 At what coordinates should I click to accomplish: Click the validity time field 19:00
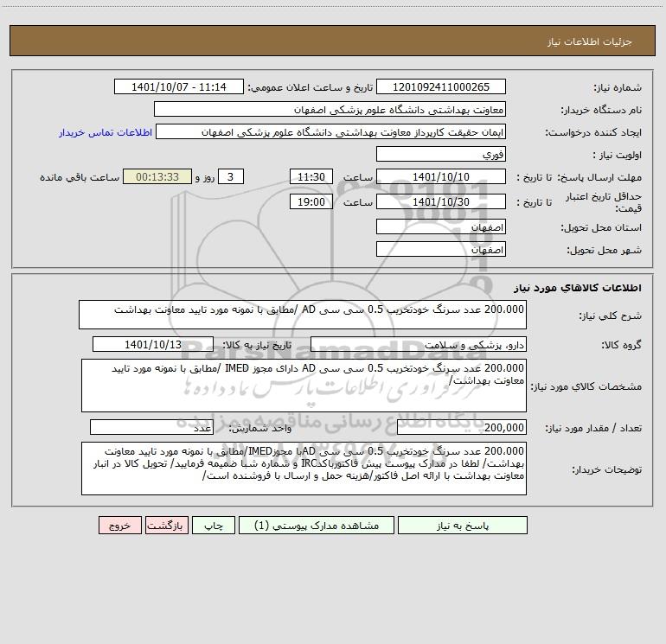[311, 201]
